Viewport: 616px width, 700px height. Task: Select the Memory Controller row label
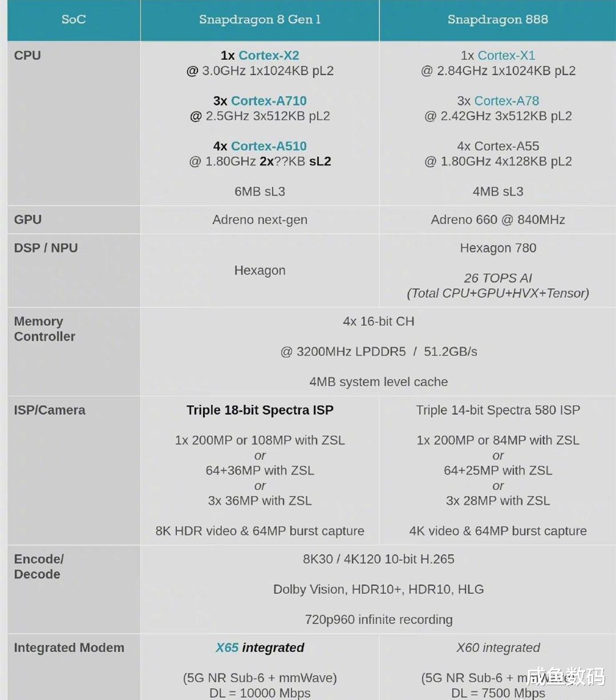tap(44, 329)
